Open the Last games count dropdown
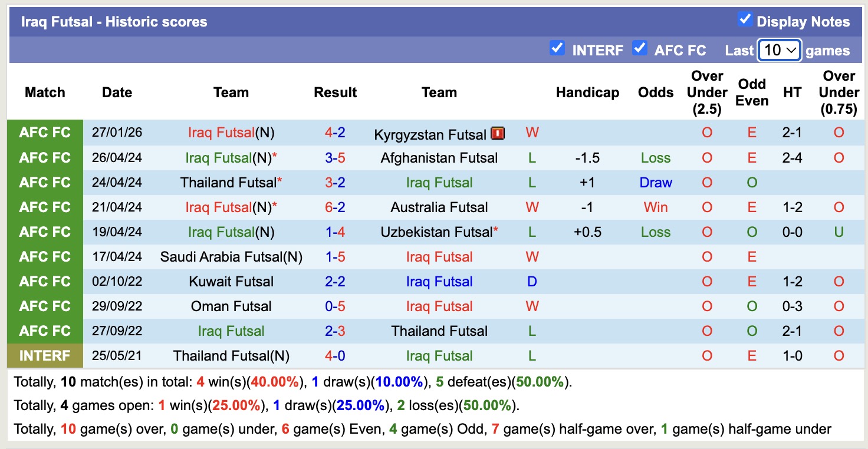Screen dimensions: 868x449 pyautogui.click(x=779, y=50)
